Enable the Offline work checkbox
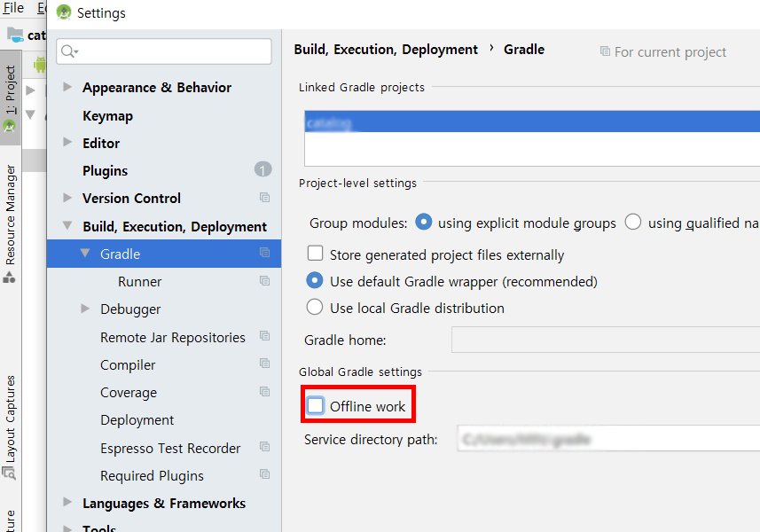The height and width of the screenshot is (532, 760). coord(316,405)
